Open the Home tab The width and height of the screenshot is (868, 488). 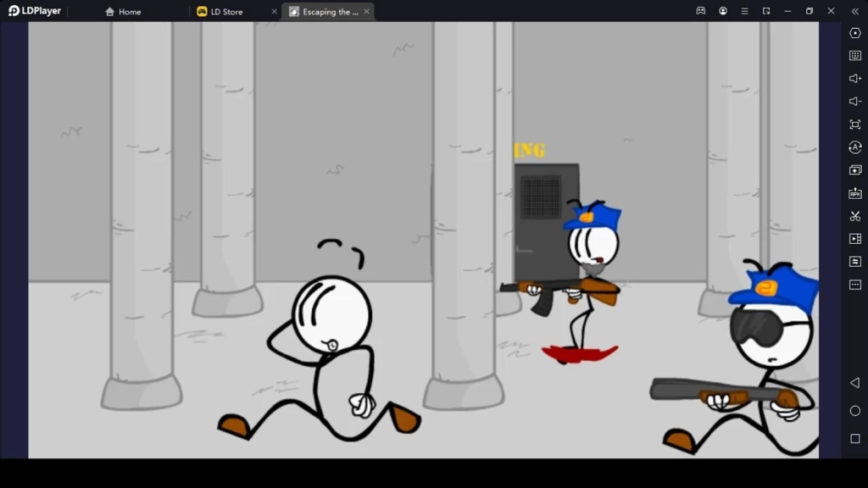(x=123, y=12)
